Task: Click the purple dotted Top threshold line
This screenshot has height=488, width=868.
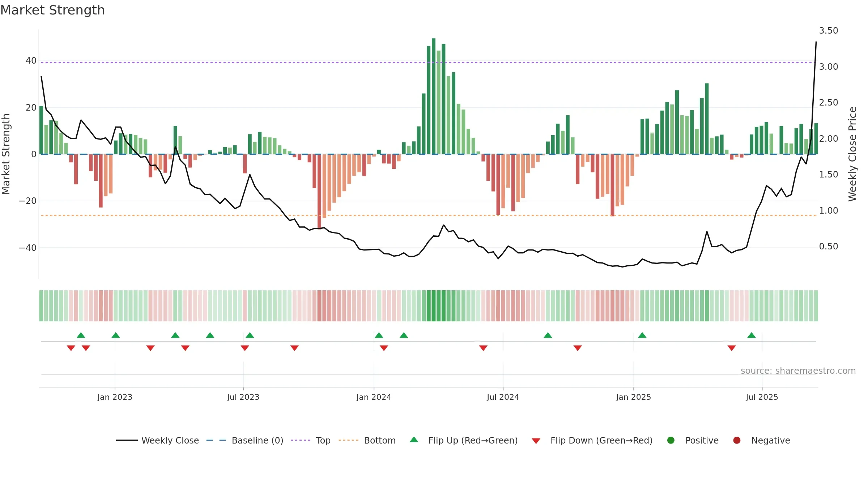Action: 429,63
